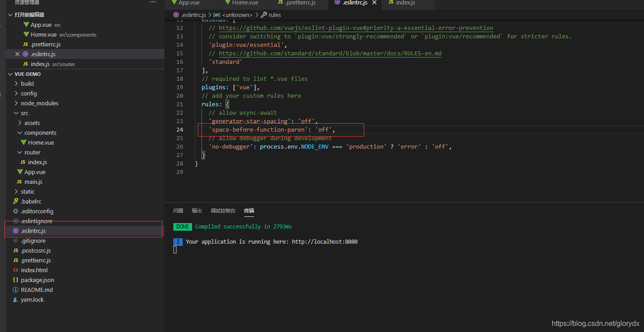
Task: Open Home.vue from open editors list
Action: 44,34
